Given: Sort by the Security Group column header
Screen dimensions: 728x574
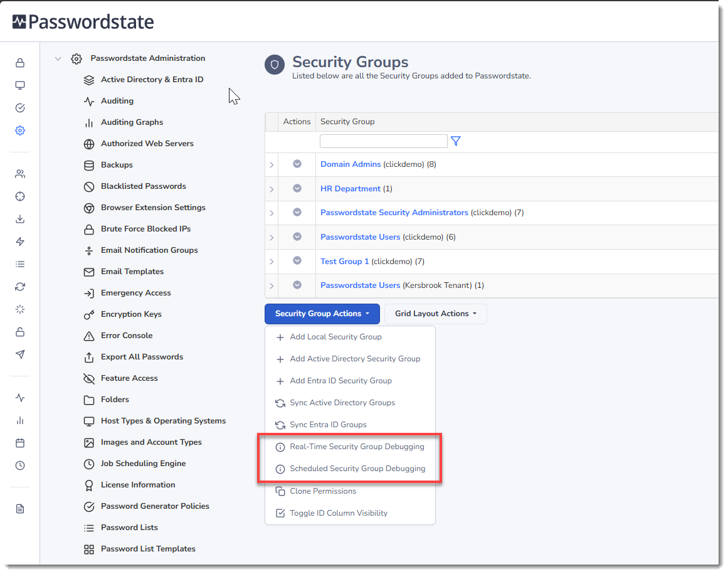Looking at the screenshot, I should (347, 122).
